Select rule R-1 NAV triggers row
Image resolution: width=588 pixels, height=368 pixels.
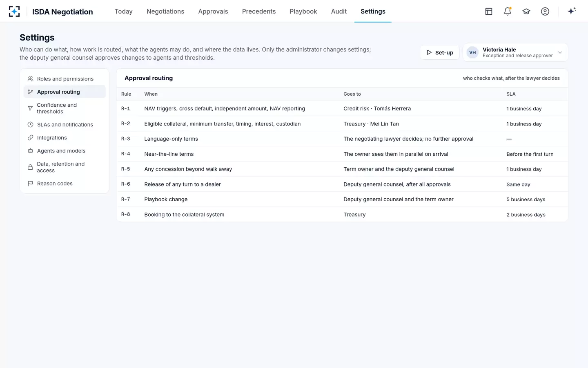342,108
